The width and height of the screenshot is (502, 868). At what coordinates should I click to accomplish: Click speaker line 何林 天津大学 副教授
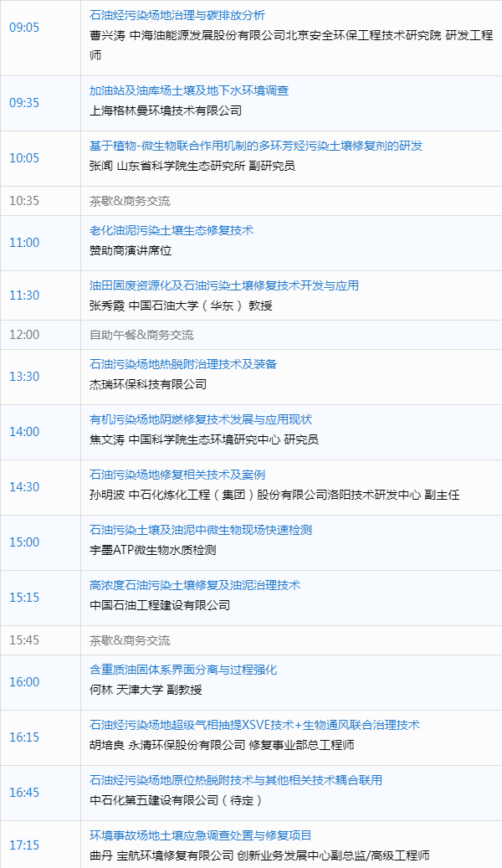(x=146, y=689)
